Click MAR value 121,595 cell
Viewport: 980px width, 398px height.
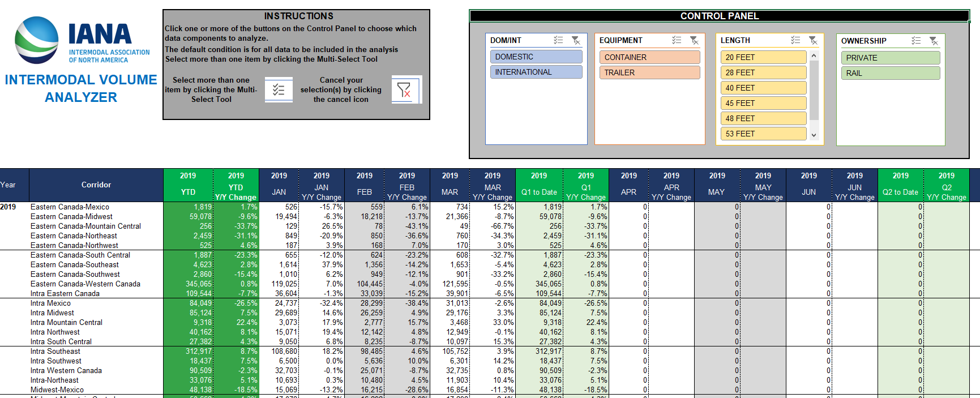(450, 284)
